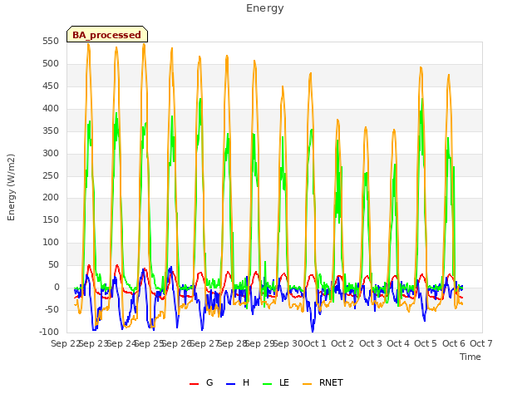The width and height of the screenshot is (532, 399).
Task: Click the Oct 1 x-axis tick label
Action: click(314, 343)
